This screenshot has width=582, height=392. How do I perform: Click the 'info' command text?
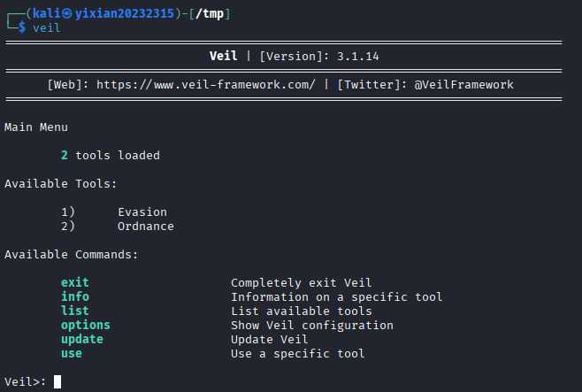point(75,297)
